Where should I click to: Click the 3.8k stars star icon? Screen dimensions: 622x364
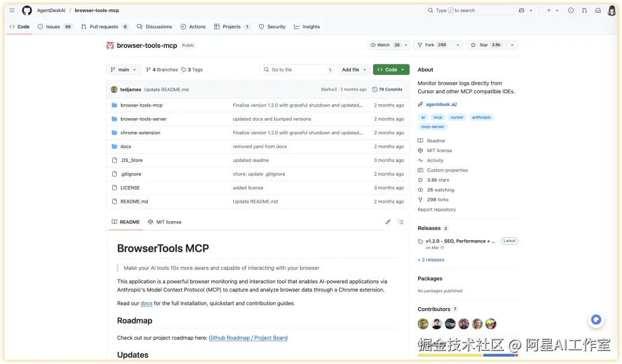[x=420, y=180]
